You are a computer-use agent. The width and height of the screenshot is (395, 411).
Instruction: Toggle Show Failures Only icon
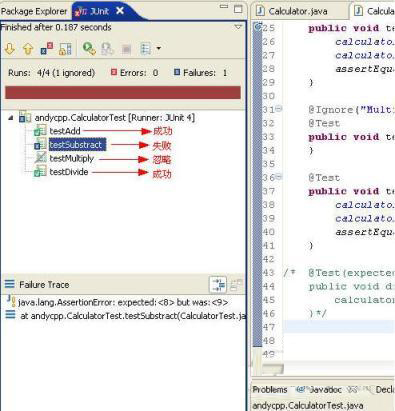pyautogui.click(x=47, y=49)
